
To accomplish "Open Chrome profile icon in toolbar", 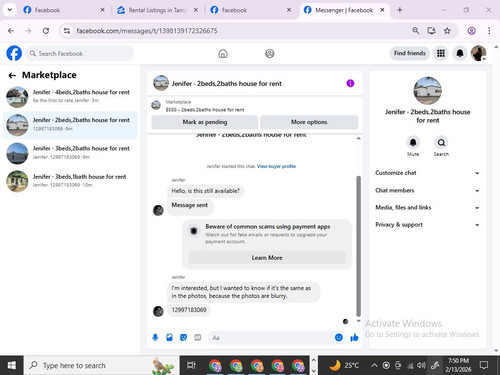I will (x=471, y=31).
